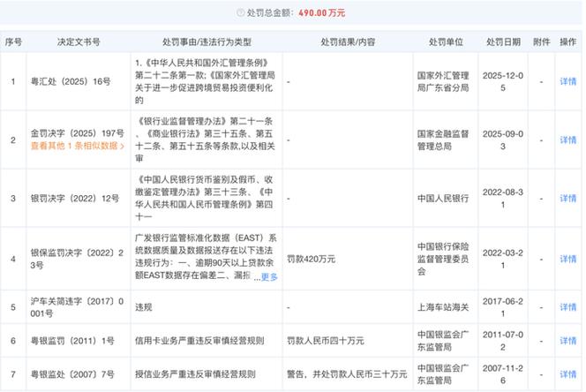586x392 pixels.
Task: Click 警告，并处罚款人民币三十万元 cell
Action: [347, 374]
